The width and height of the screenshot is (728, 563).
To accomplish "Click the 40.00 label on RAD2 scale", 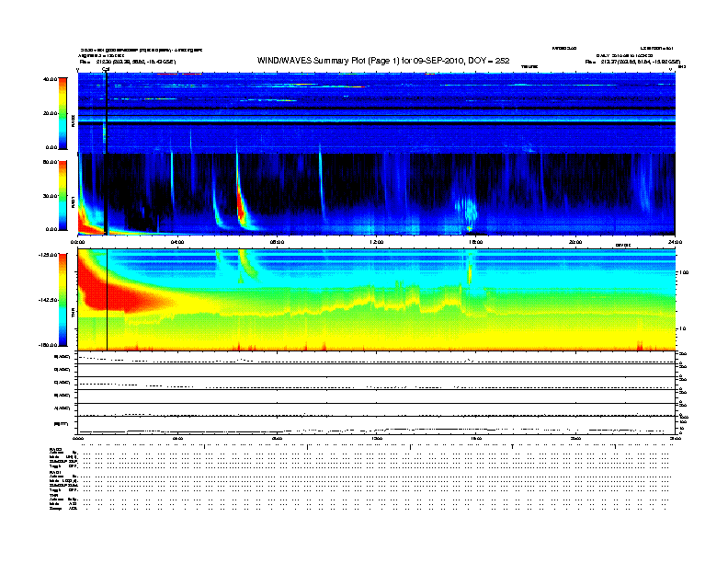I will 50,79.
